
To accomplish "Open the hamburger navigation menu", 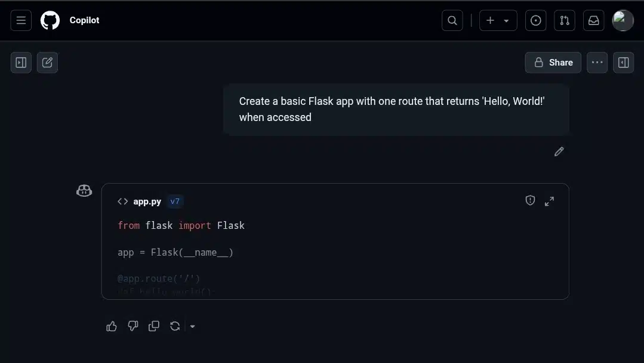I will point(21,20).
